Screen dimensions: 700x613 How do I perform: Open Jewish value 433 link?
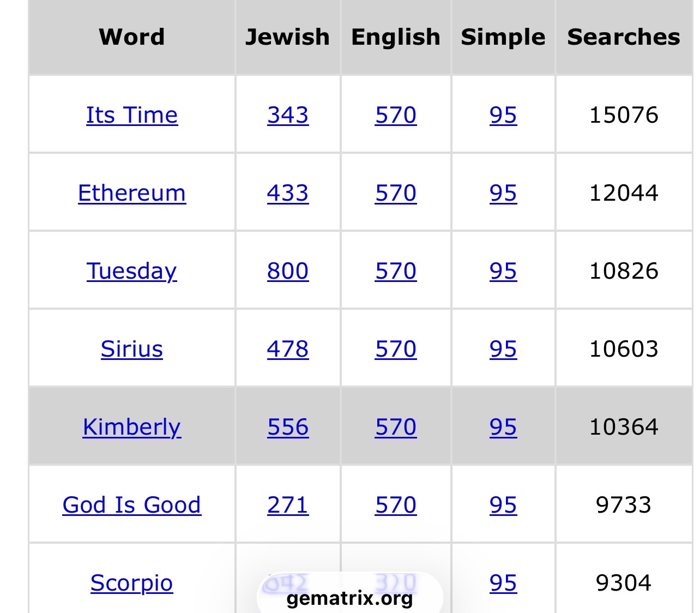coord(288,193)
